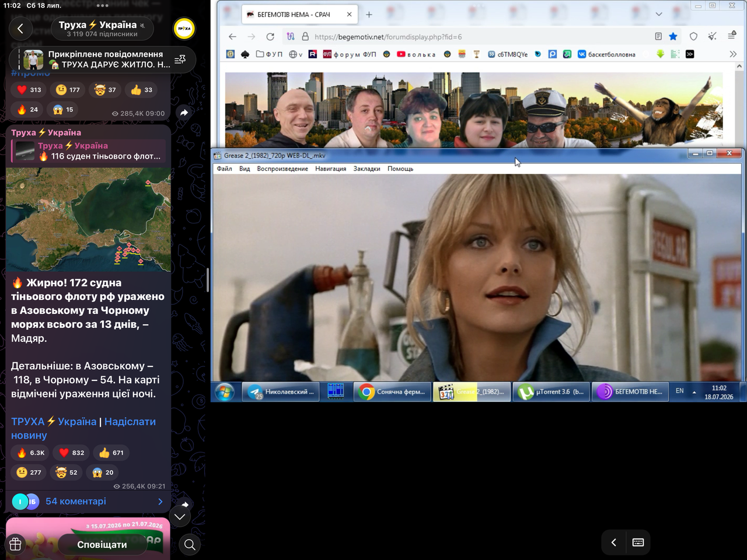This screenshot has width=747, height=560.
Task: Go back from the Труха Україна channel
Action: 20,29
